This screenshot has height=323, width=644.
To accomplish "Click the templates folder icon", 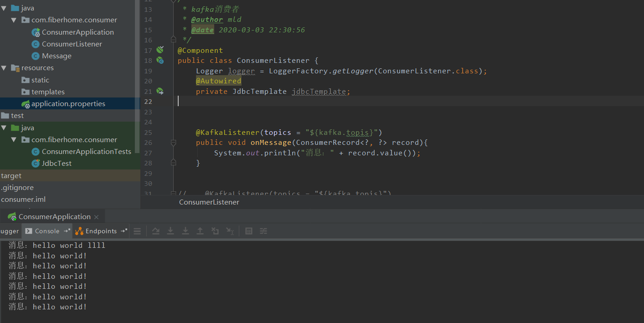I will click(26, 92).
